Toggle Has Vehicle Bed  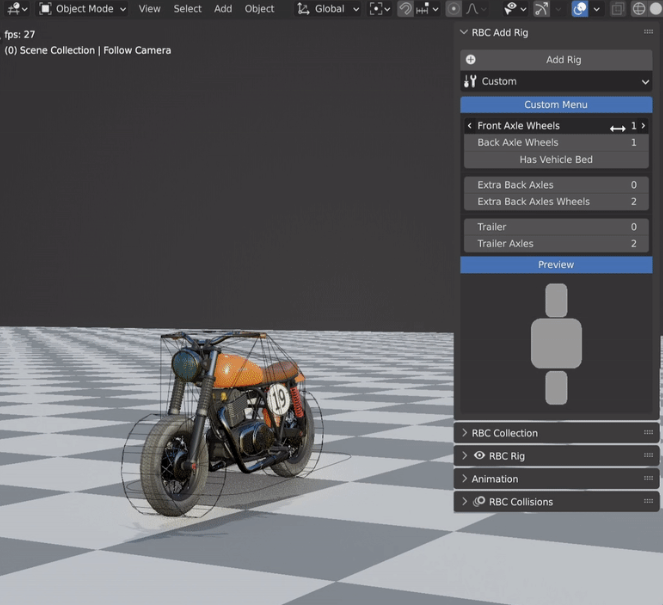point(556,159)
